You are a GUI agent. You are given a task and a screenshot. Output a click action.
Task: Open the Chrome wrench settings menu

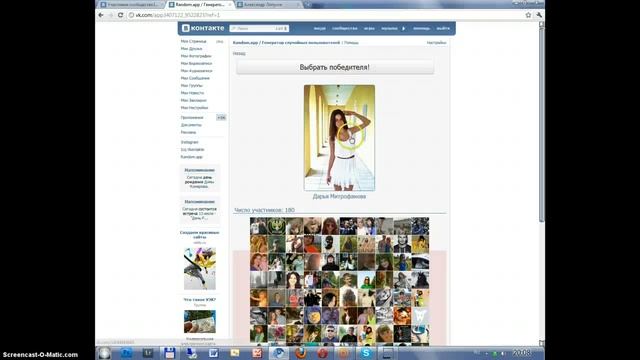539,15
